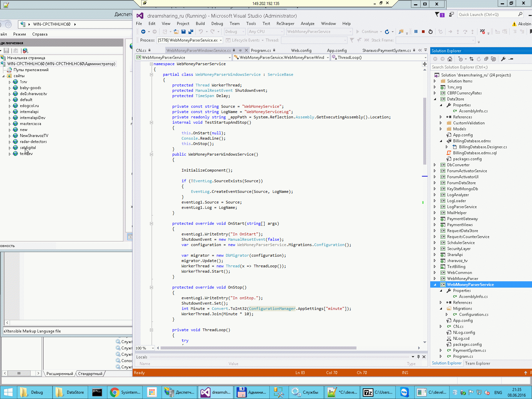Image resolution: width=532 pixels, height=399 pixels.
Task: Collapse the DataStore project node
Action: (435, 99)
